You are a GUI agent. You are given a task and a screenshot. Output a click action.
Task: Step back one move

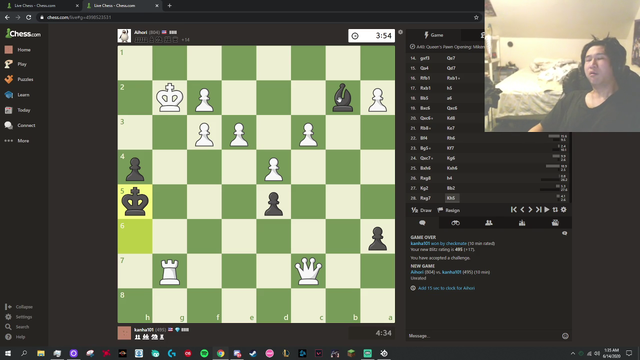(x=522, y=210)
